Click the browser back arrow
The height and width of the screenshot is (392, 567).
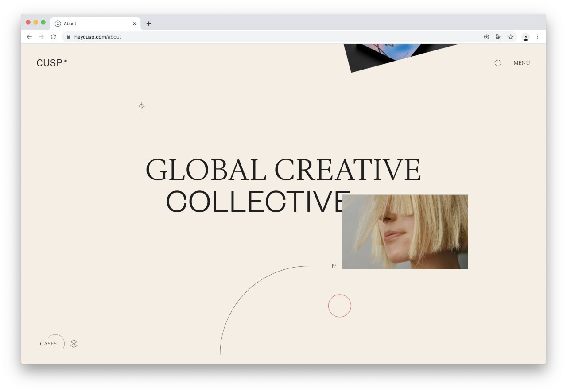coord(29,37)
